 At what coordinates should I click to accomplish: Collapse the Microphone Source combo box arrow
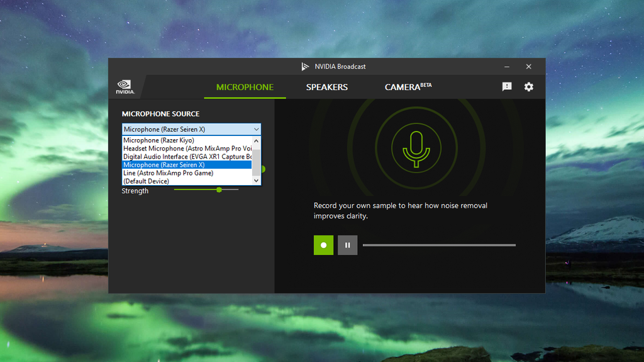coord(257,129)
